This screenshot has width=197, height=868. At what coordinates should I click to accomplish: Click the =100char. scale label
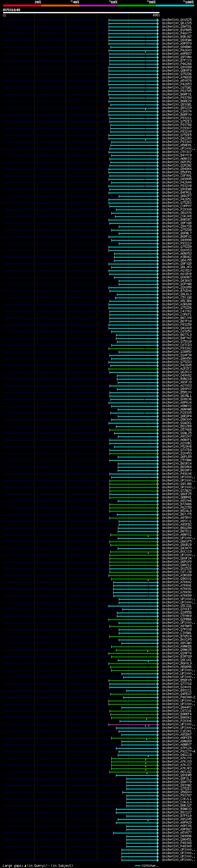click(150, 865)
